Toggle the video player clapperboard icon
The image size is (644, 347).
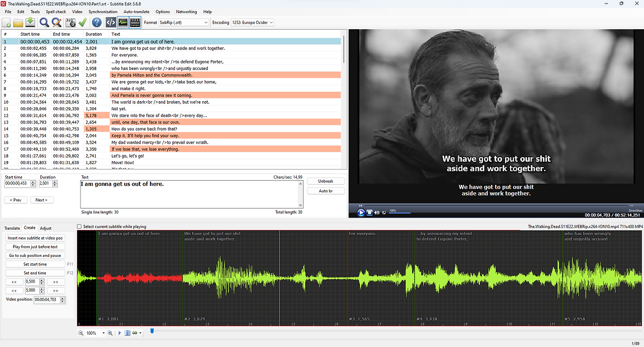[135, 23]
